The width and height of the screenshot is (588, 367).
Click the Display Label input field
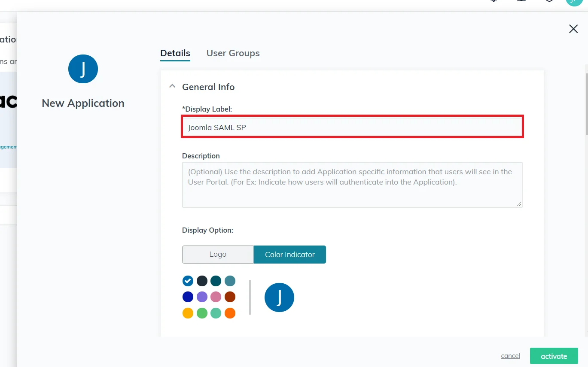pyautogui.click(x=352, y=127)
